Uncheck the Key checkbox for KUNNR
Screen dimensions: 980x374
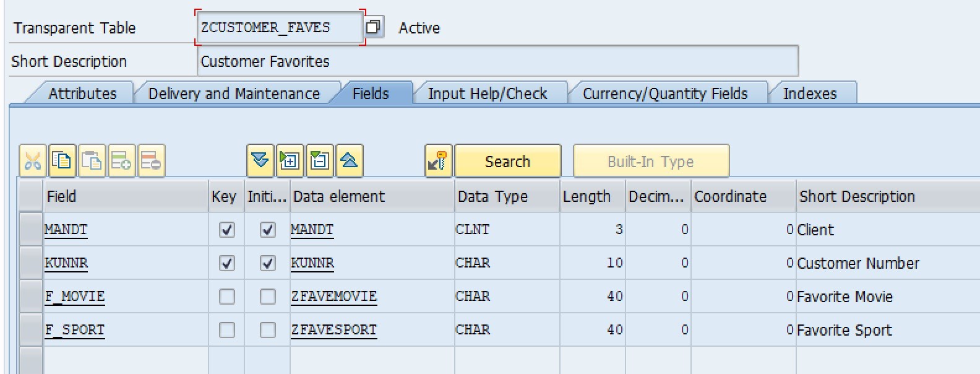pyautogui.click(x=227, y=263)
